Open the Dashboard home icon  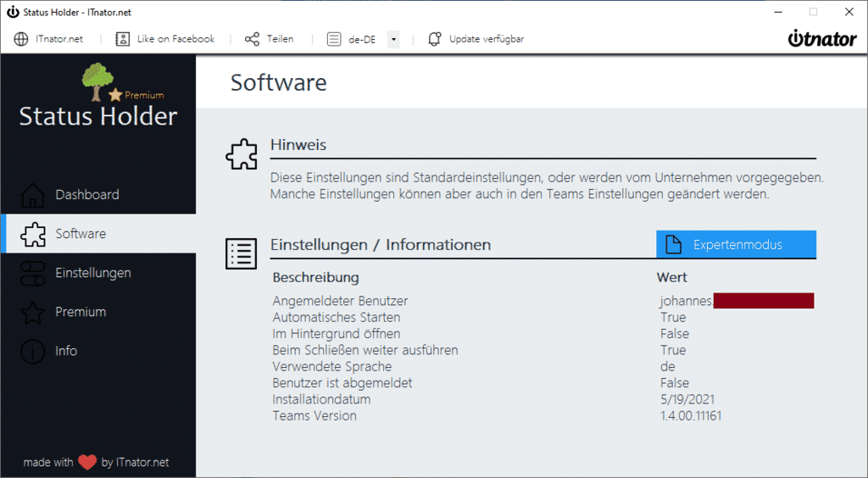(33, 195)
